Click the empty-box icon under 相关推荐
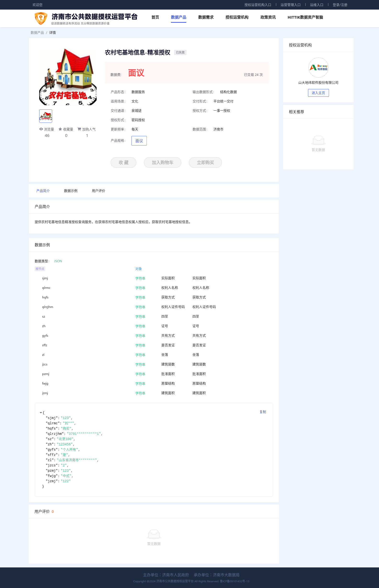Viewport: 379px width, 588px height. [318, 140]
